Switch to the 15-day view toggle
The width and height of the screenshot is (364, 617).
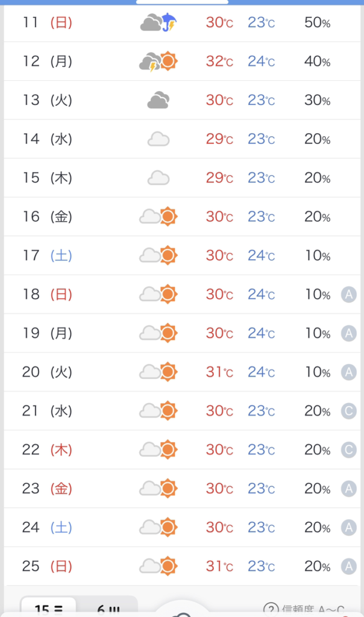point(49,609)
